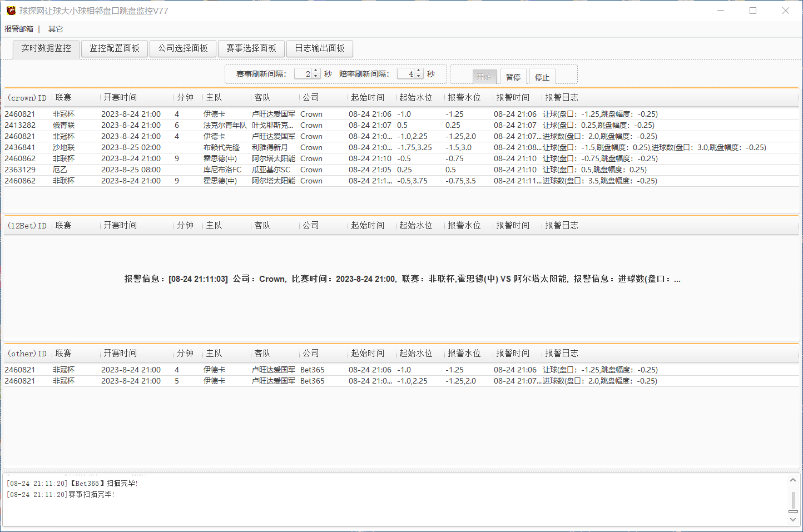Click crown starting level -0.5,3.75 cell
Image resolution: width=803 pixels, height=532 pixels.
pyautogui.click(x=413, y=181)
